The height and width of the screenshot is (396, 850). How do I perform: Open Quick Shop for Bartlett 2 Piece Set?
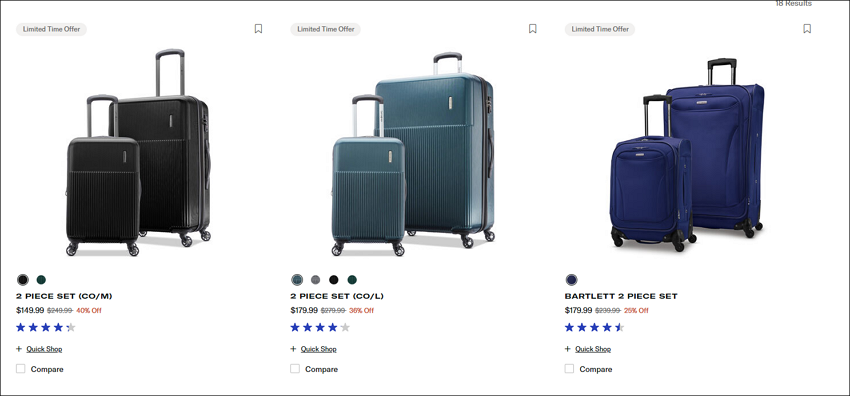[x=593, y=349]
